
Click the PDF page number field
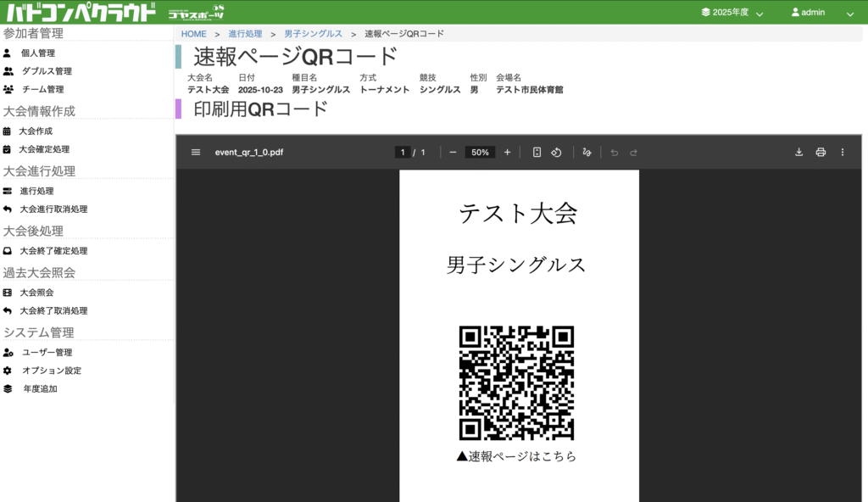(x=402, y=153)
